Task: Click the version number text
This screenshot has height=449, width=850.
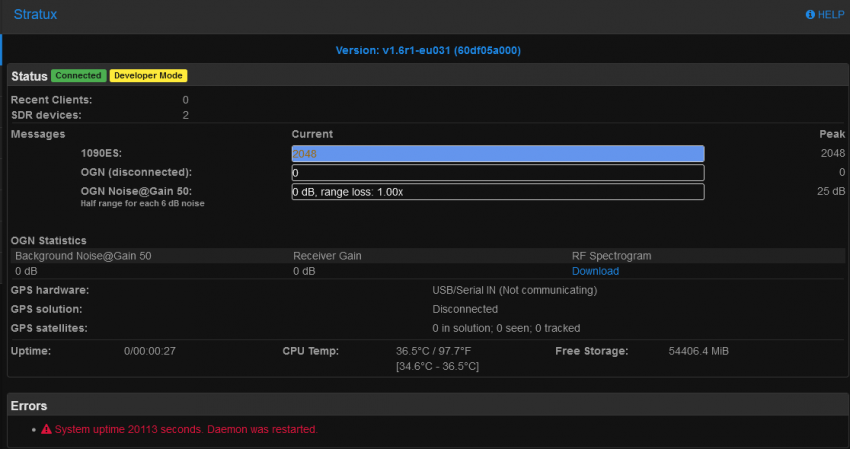Action: 428,50
